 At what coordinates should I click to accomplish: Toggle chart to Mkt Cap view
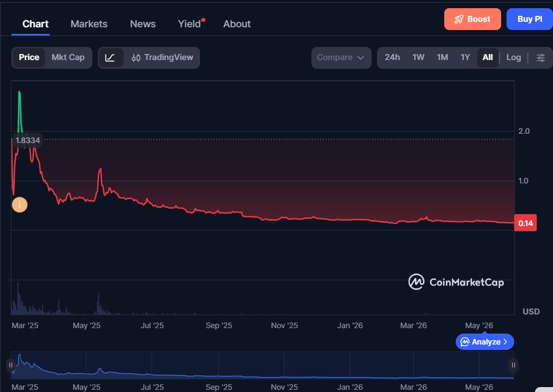point(68,57)
